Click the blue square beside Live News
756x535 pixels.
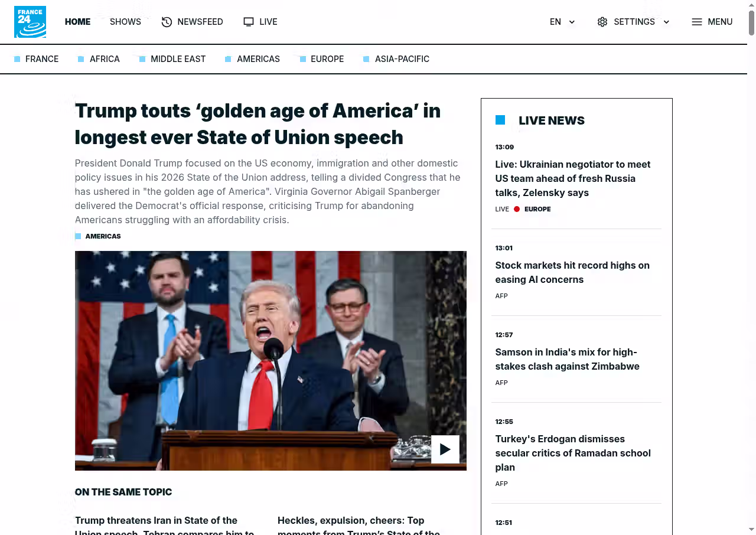tap(500, 120)
